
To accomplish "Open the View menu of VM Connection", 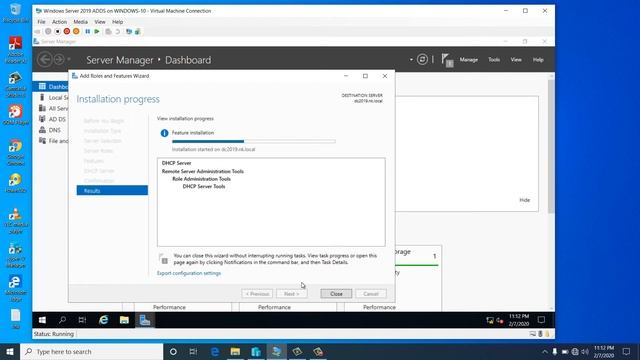I will point(100,22).
